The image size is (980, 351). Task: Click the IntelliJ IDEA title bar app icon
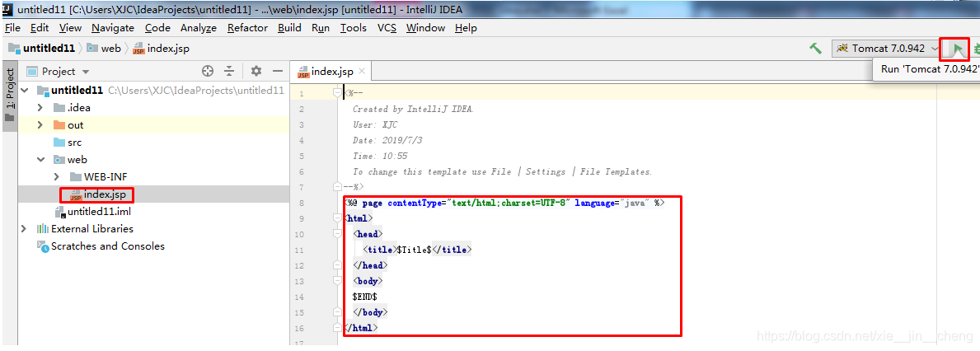click(x=7, y=9)
